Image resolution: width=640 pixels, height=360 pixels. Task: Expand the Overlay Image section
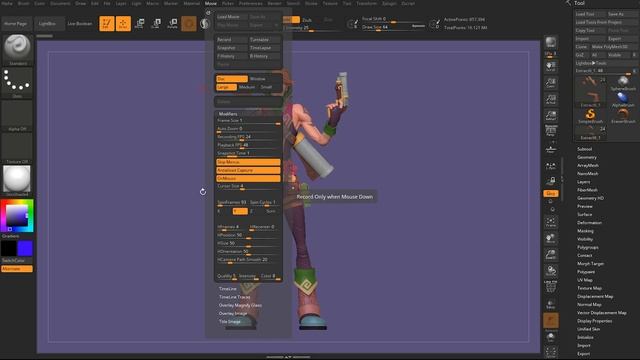point(233,313)
